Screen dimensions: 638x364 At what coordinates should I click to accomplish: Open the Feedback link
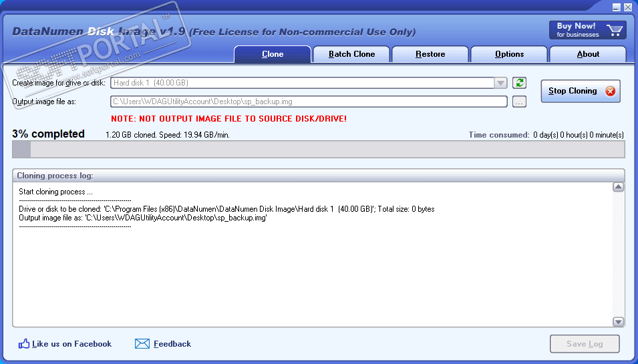coord(172,344)
